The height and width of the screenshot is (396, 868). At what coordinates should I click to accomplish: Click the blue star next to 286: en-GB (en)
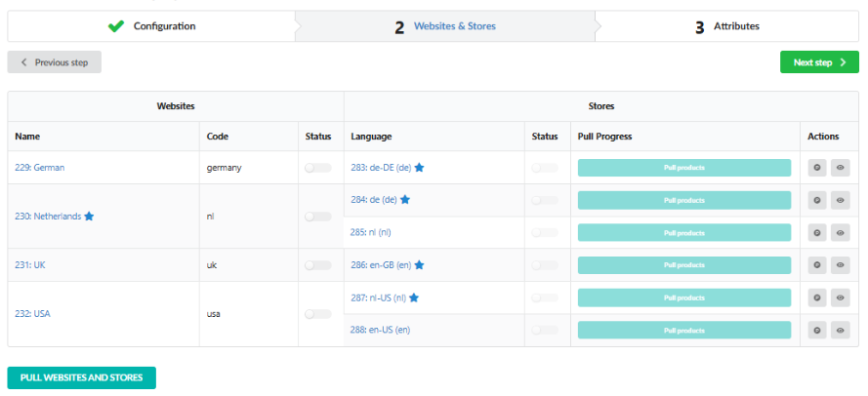tap(419, 265)
